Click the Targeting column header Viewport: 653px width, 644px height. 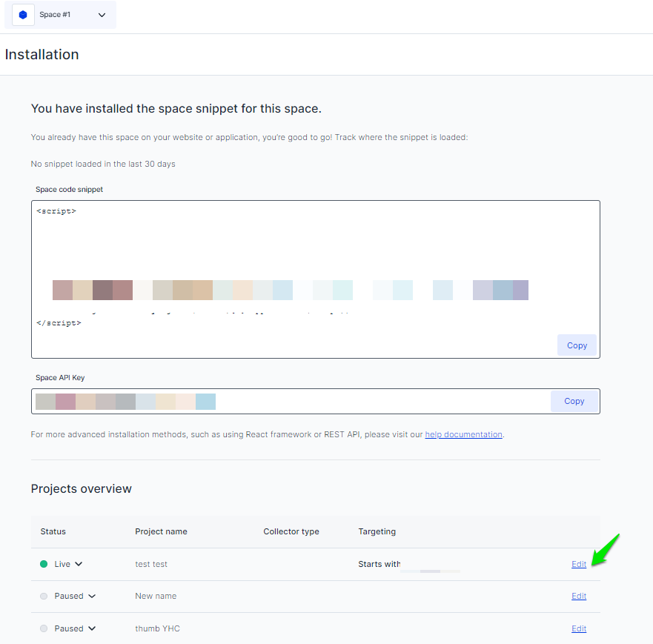pos(377,531)
